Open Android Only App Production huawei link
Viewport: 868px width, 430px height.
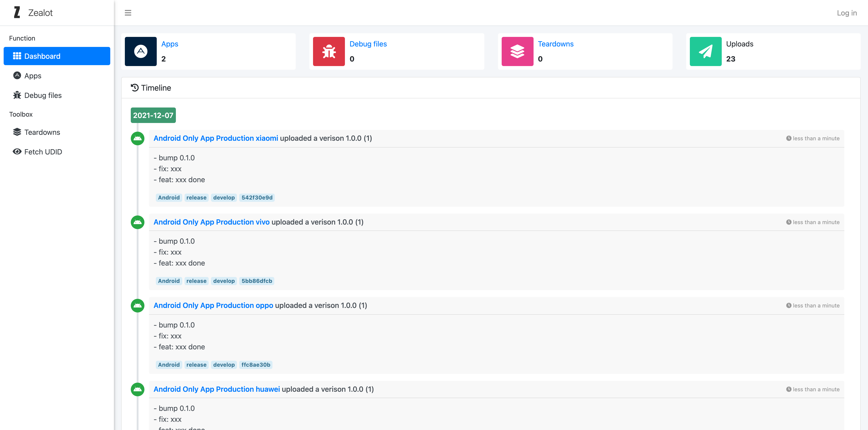click(217, 389)
